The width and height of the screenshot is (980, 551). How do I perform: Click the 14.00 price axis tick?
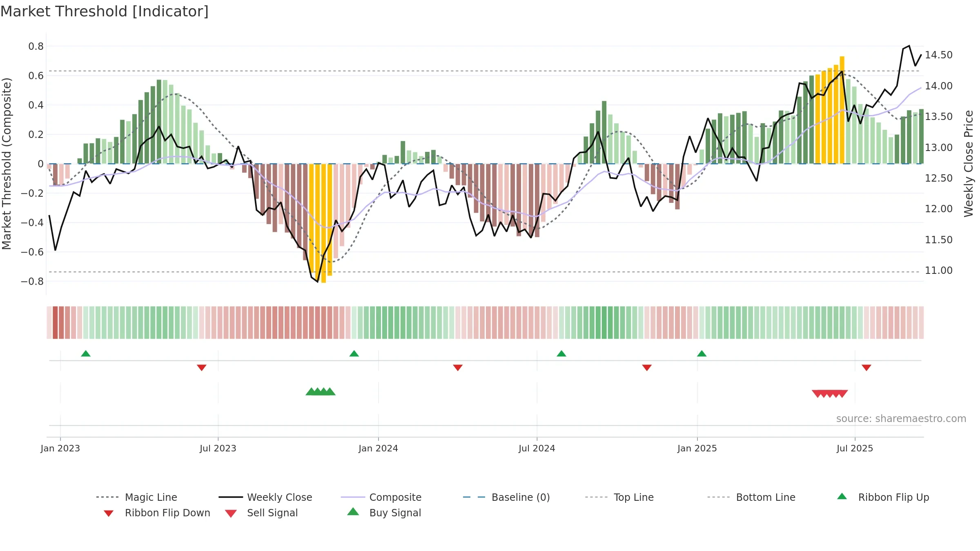click(939, 86)
